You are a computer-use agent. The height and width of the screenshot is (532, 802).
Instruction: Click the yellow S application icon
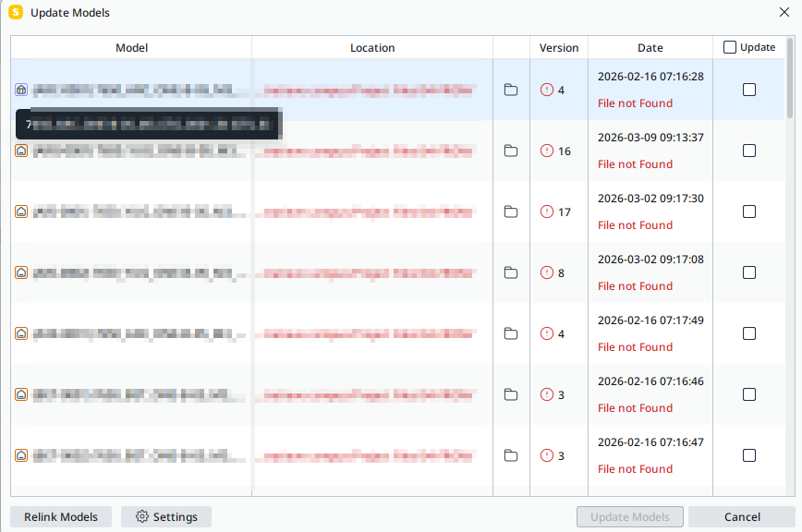click(x=16, y=12)
